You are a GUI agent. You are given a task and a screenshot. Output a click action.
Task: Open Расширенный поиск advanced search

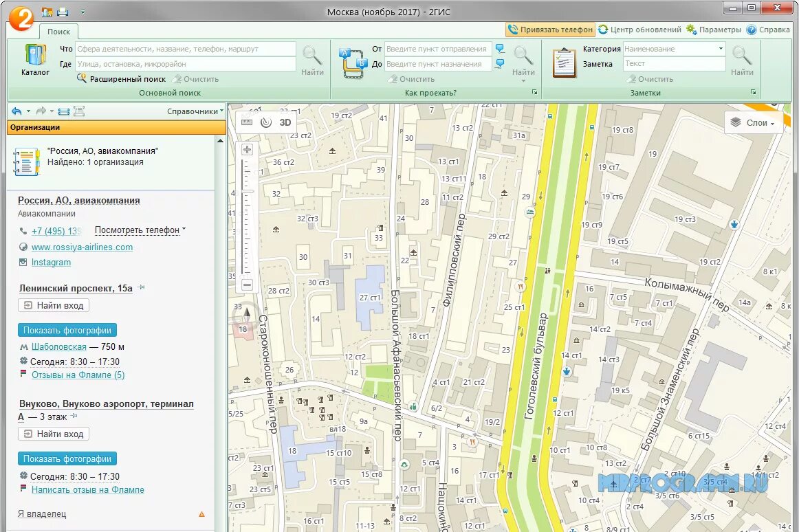tap(121, 79)
